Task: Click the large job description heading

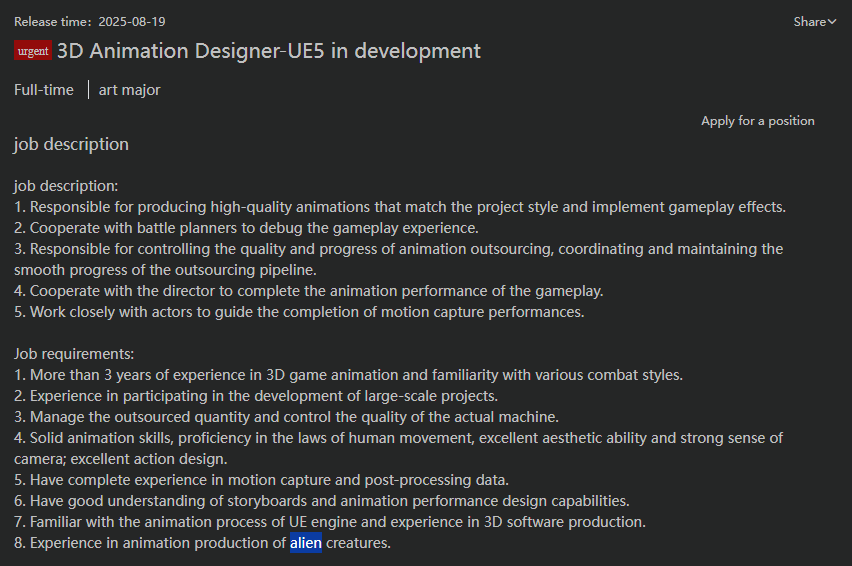Action: pos(71,144)
